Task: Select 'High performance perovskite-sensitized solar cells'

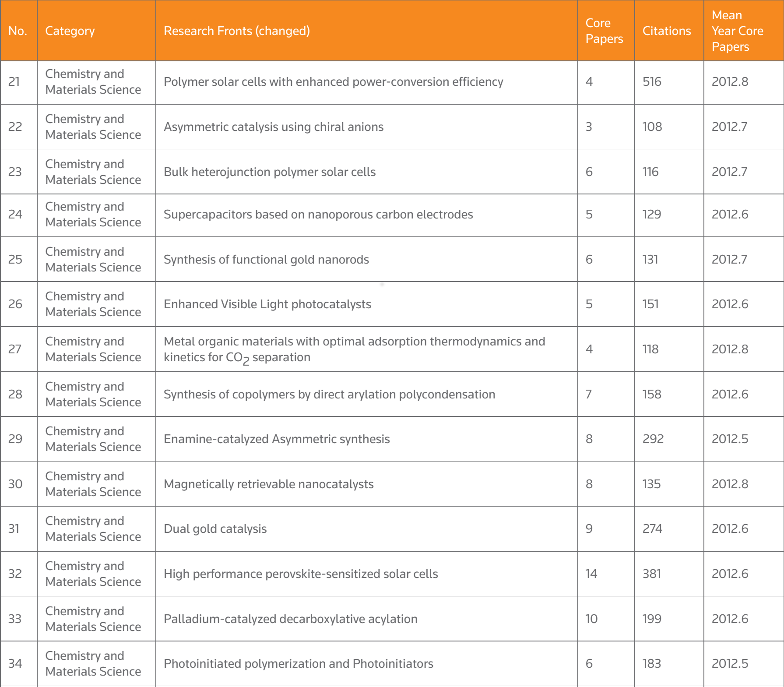Action: pyautogui.click(x=301, y=574)
